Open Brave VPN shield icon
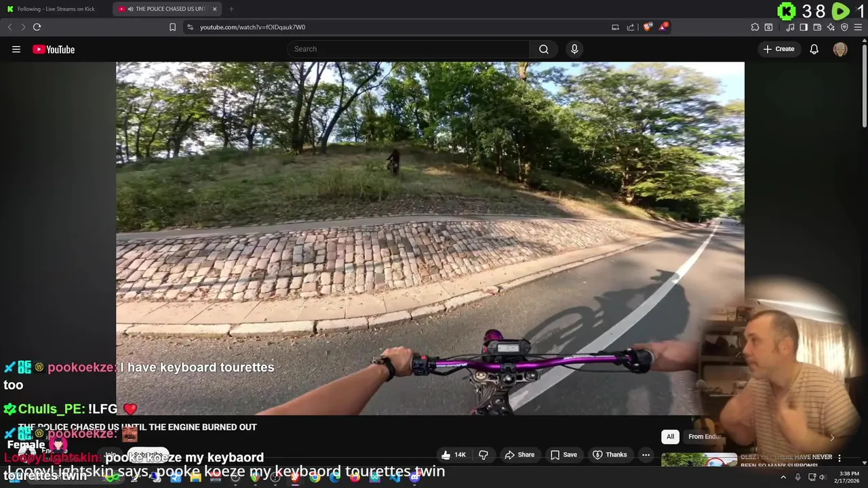Image resolution: width=868 pixels, height=488 pixels. click(844, 27)
